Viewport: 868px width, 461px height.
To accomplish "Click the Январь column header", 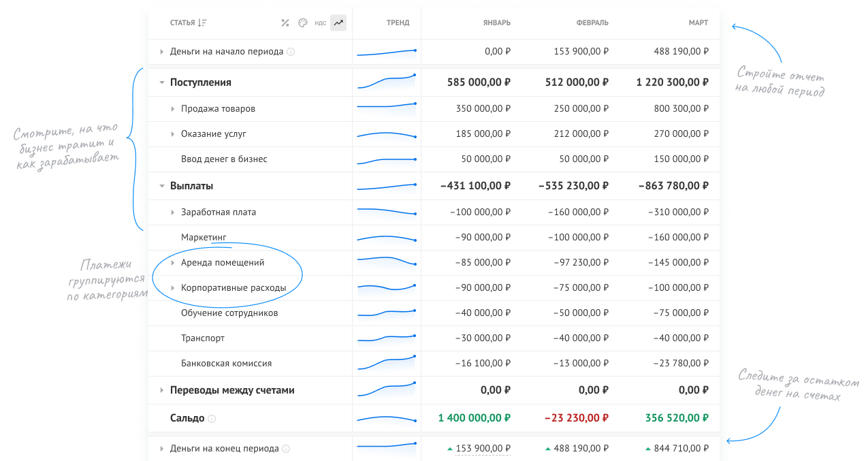I will [497, 23].
